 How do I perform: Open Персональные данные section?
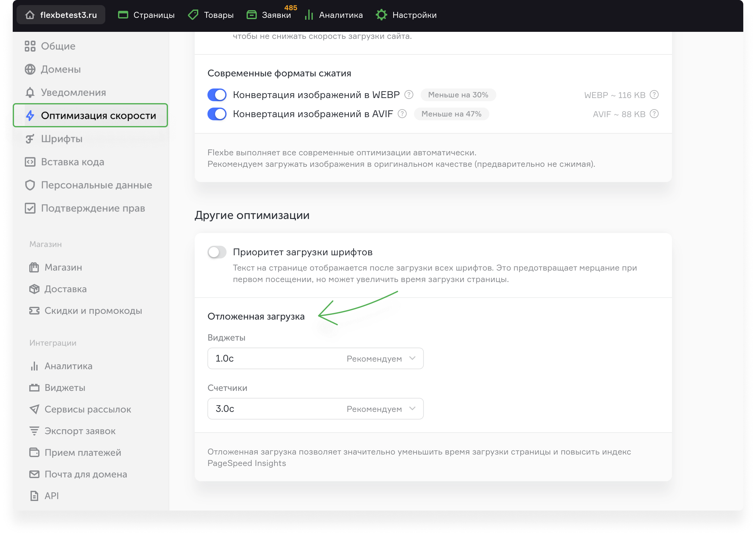coord(89,185)
